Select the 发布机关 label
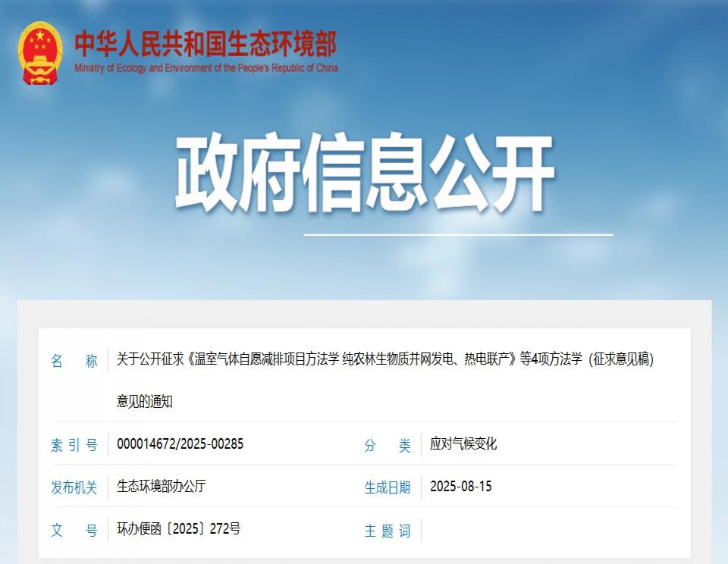728x564 pixels. [74, 487]
